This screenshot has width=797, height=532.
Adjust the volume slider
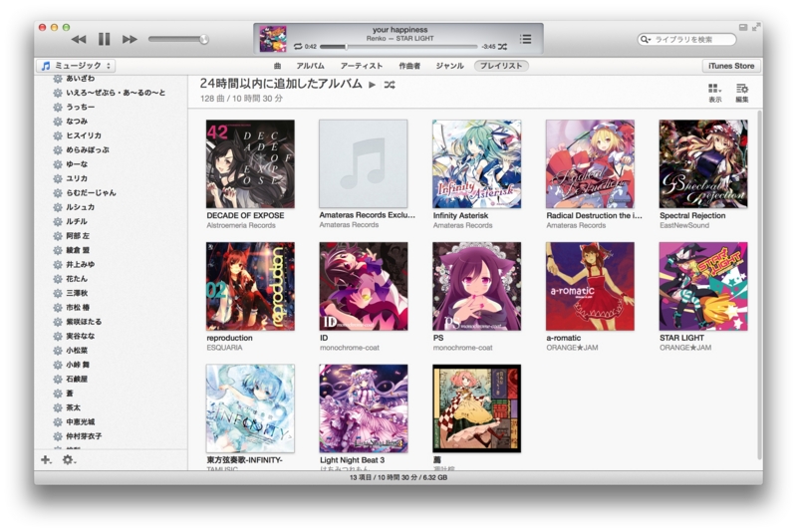(178, 39)
